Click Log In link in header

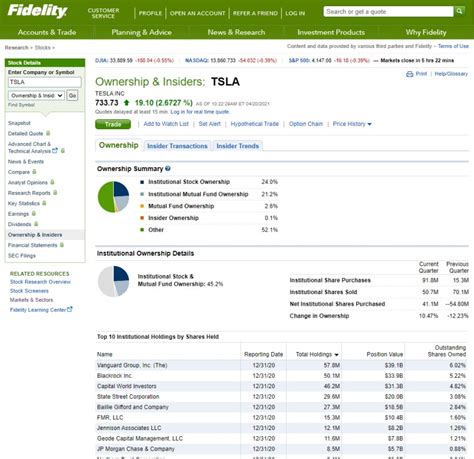coord(295,13)
